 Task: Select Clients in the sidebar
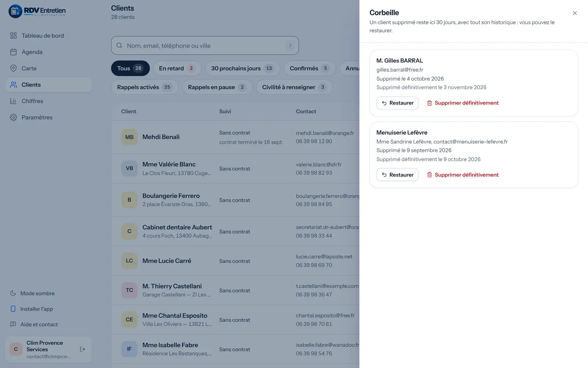[x=49, y=85]
